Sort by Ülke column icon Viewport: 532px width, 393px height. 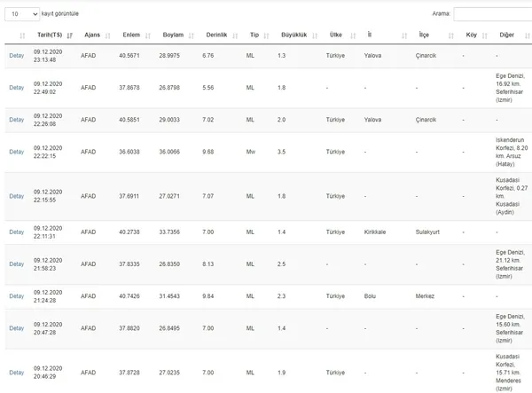coord(353,35)
